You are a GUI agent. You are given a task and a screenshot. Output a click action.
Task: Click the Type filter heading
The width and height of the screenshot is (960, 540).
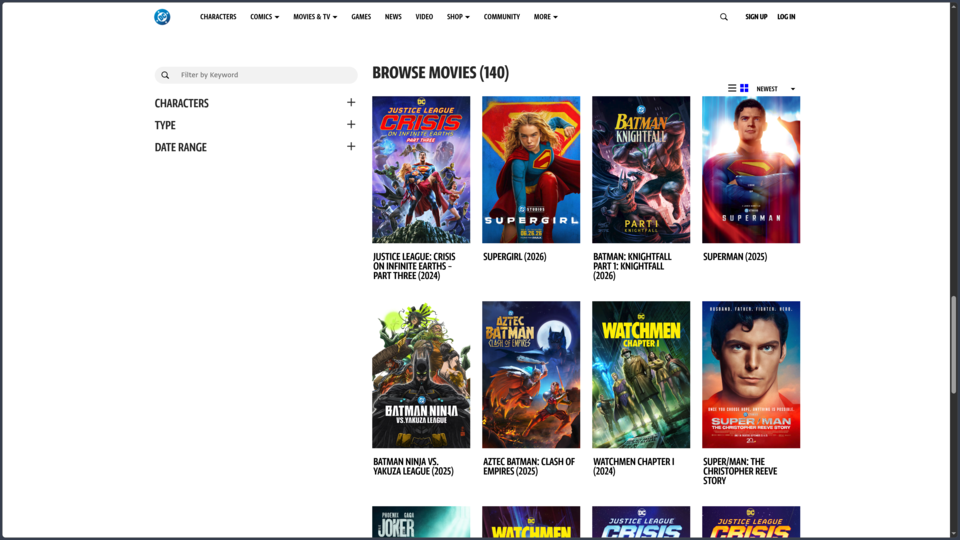pos(165,126)
